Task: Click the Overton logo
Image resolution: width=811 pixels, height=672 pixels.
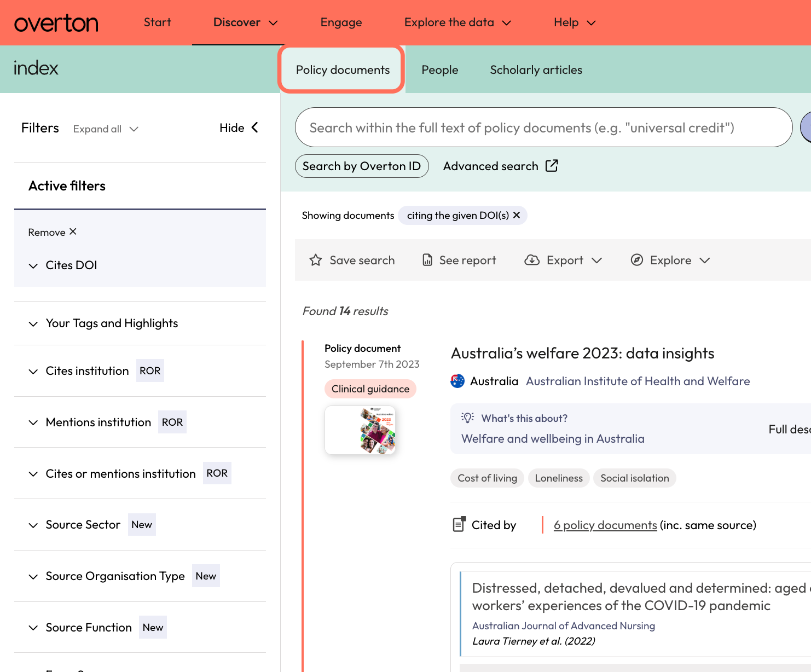Action: pos(56,23)
